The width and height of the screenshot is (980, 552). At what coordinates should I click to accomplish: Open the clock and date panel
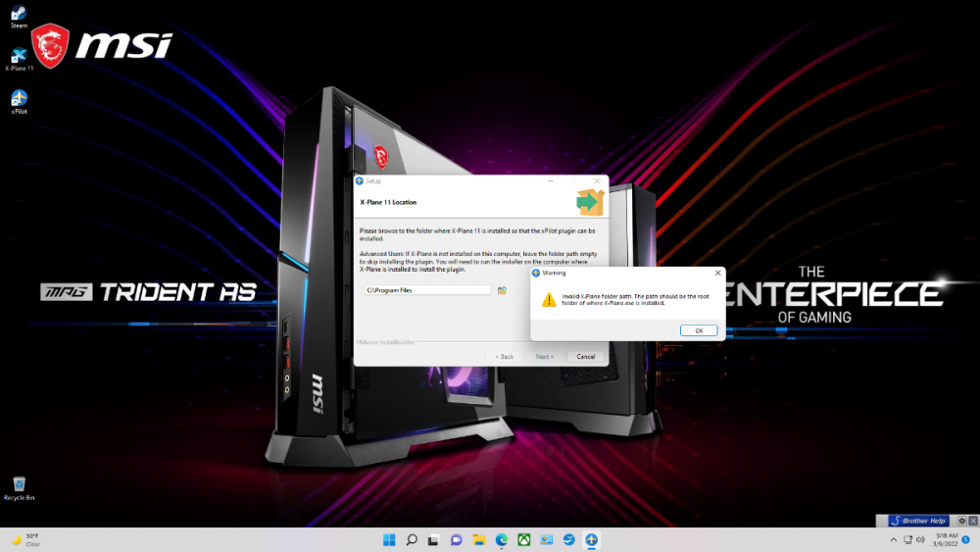point(946,540)
